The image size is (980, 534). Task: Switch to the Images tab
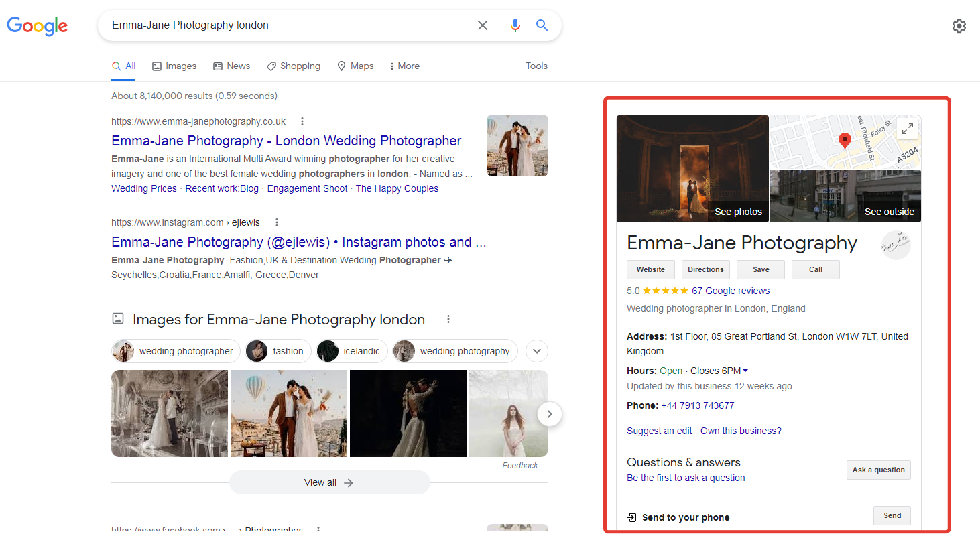point(174,66)
